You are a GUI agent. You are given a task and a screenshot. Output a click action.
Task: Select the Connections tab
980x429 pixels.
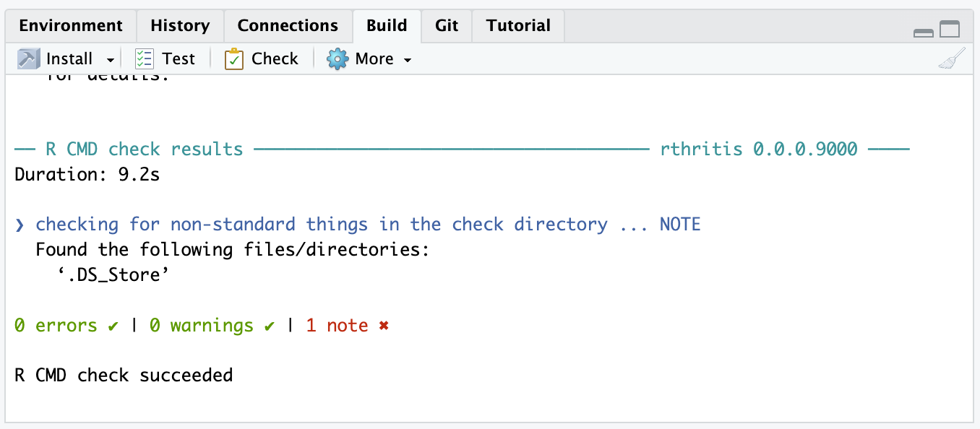pos(288,26)
